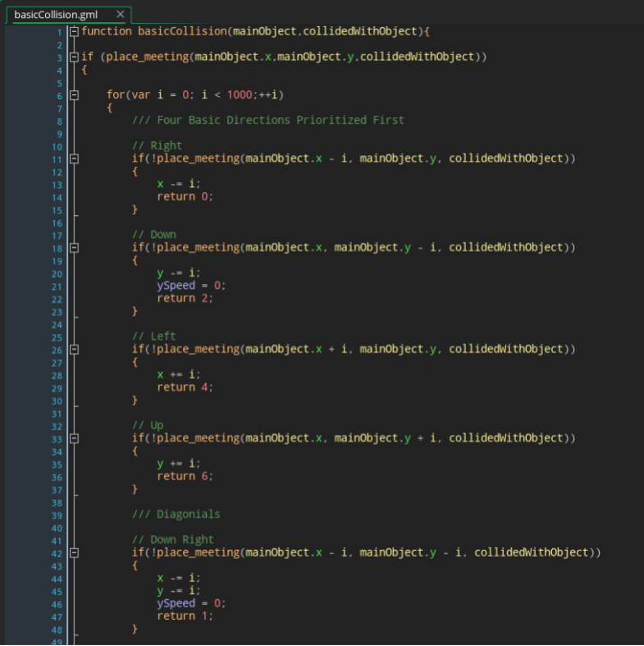Fold the Up direction if block on line 33
The image size is (644, 646).
[75, 438]
